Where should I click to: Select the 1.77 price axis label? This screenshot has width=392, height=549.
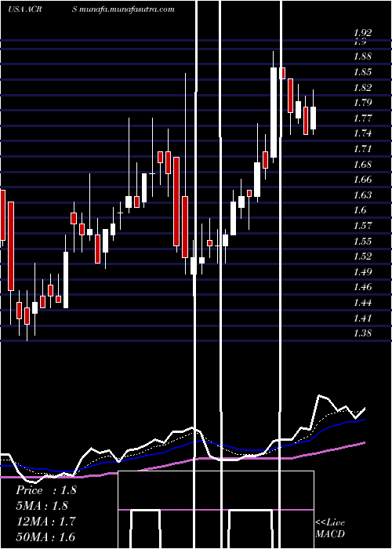pos(362,118)
